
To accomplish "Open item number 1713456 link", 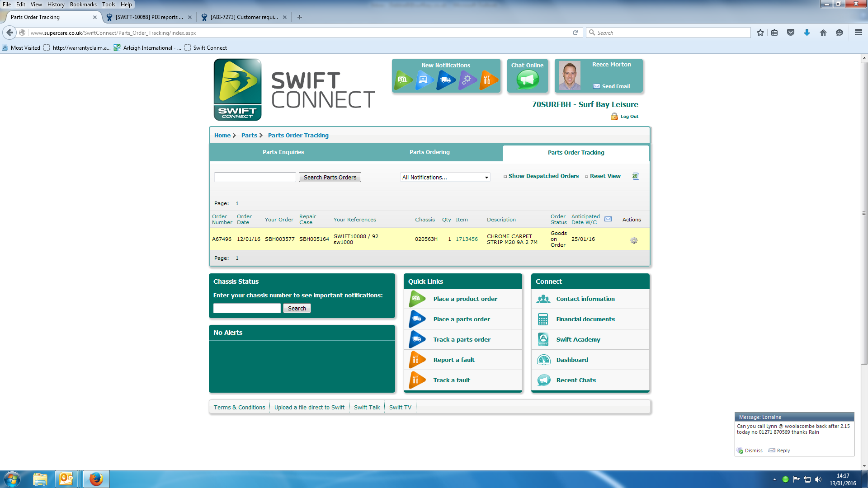I will pos(467,239).
